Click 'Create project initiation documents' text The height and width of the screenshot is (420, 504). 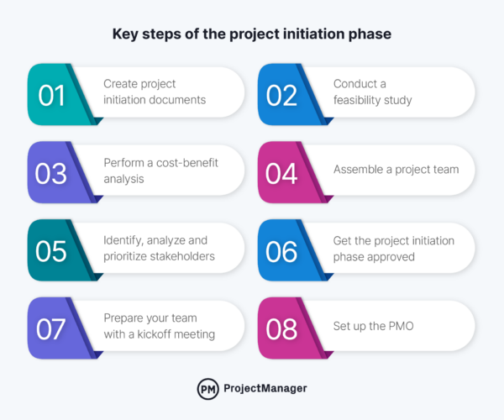pos(155,92)
